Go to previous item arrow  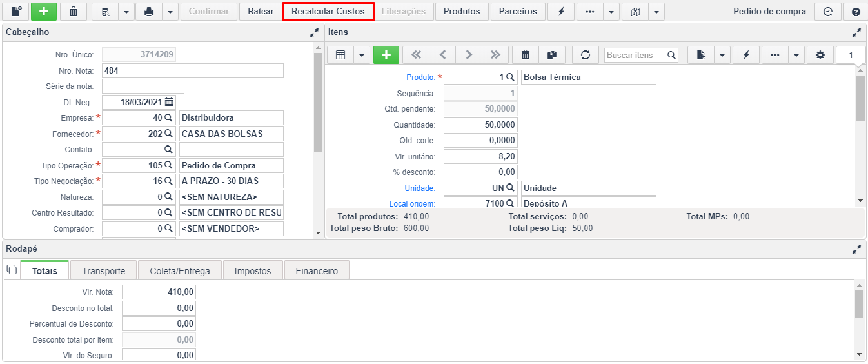443,55
